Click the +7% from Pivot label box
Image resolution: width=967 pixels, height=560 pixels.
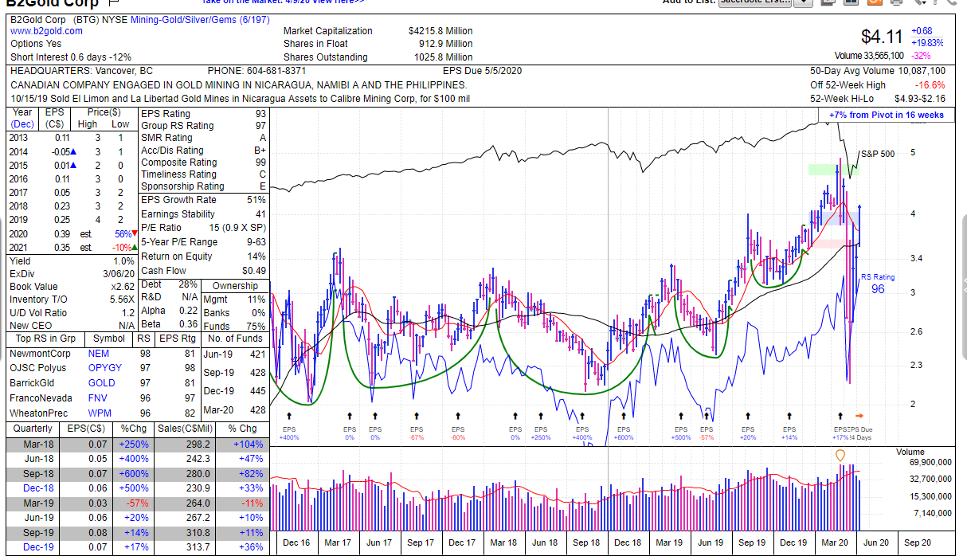[x=887, y=115]
